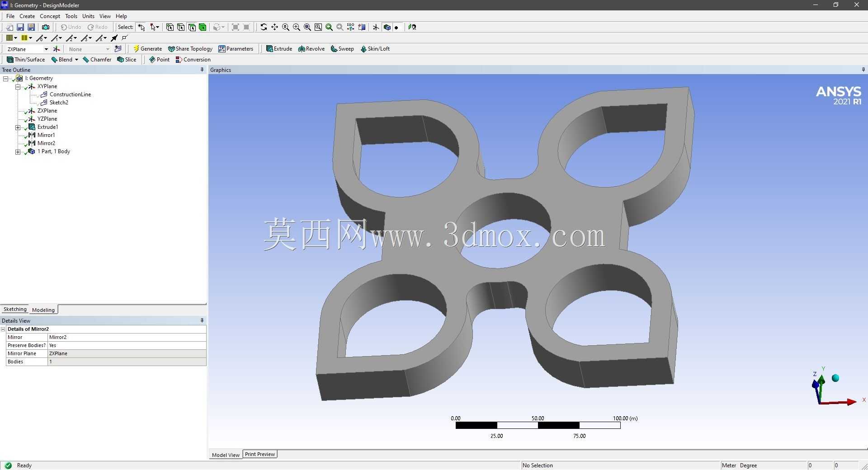Select ConstructionLine in the tree
Image resolution: width=868 pixels, height=470 pixels.
click(70, 94)
